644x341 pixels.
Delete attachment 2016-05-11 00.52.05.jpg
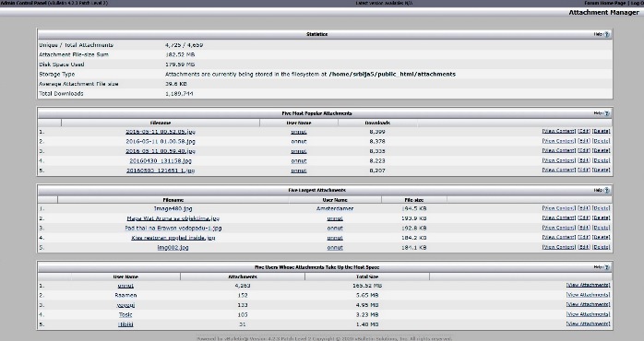601,131
